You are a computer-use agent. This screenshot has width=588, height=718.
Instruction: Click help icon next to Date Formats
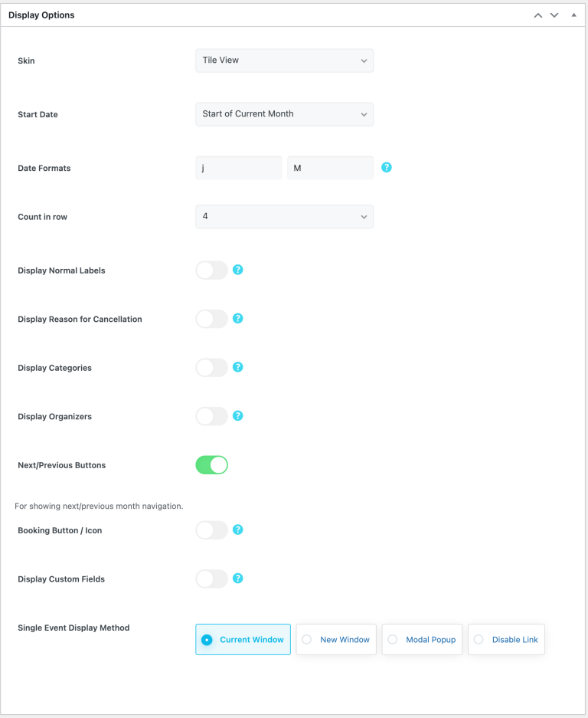[x=386, y=168]
